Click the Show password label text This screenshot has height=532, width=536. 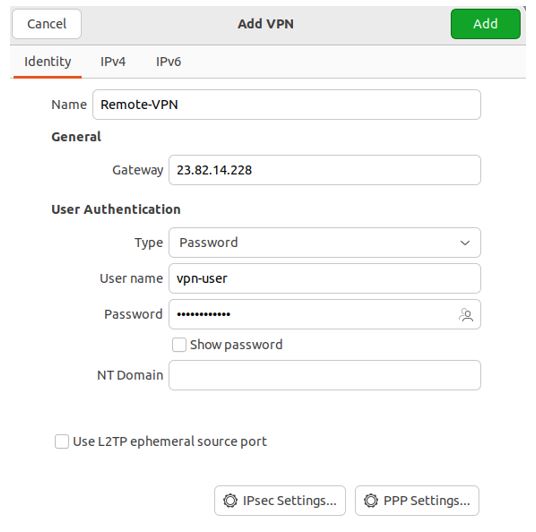(x=236, y=345)
